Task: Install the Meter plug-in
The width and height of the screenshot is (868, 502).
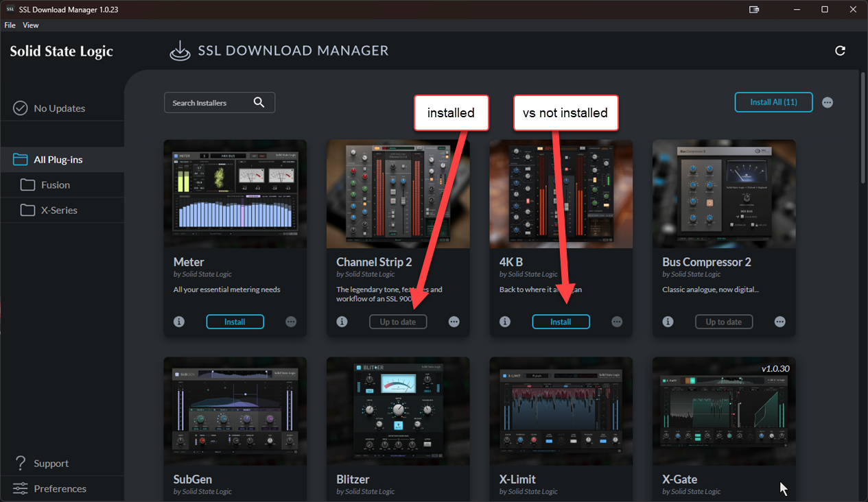Action: pyautogui.click(x=235, y=322)
